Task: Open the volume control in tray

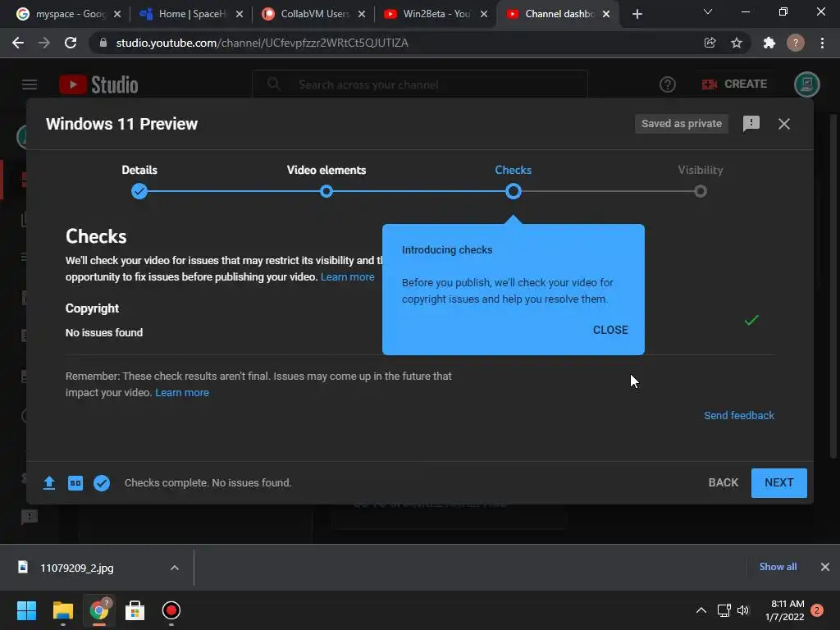Action: tap(743, 610)
